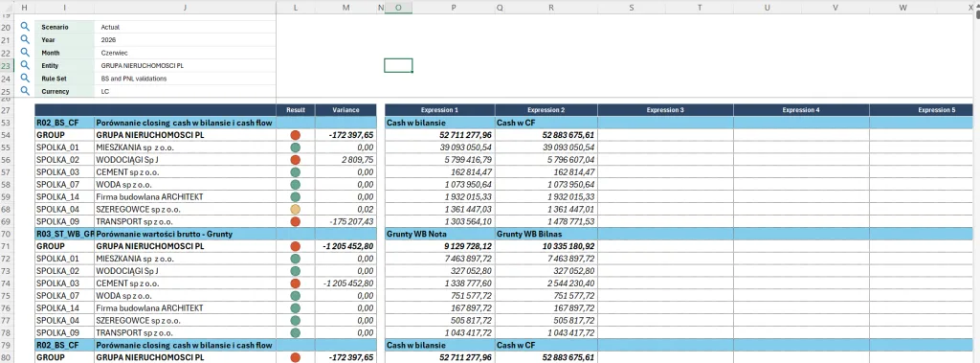Click green result circle for SZEREGOWCE row 77

(295, 321)
